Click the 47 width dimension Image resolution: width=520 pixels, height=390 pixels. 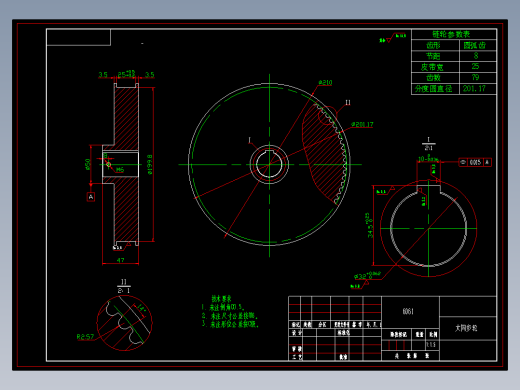pyautogui.click(x=120, y=260)
